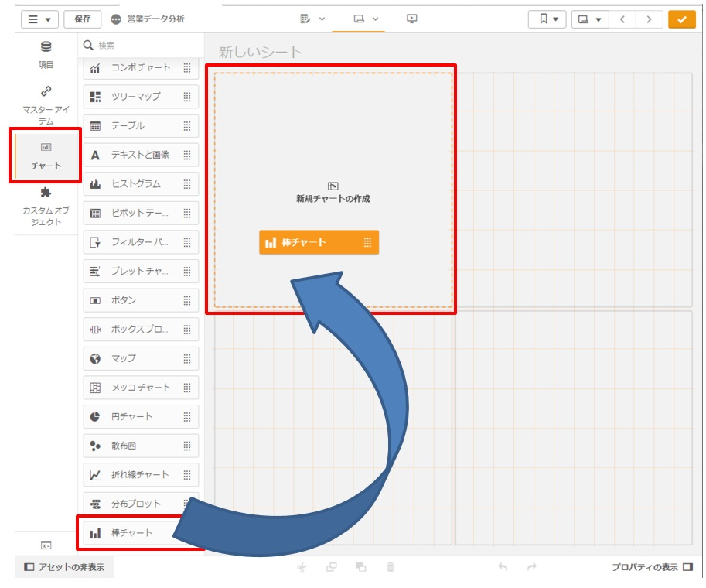Select マップ map chart item
Viewport: 706px width, 588px height.
point(141,358)
